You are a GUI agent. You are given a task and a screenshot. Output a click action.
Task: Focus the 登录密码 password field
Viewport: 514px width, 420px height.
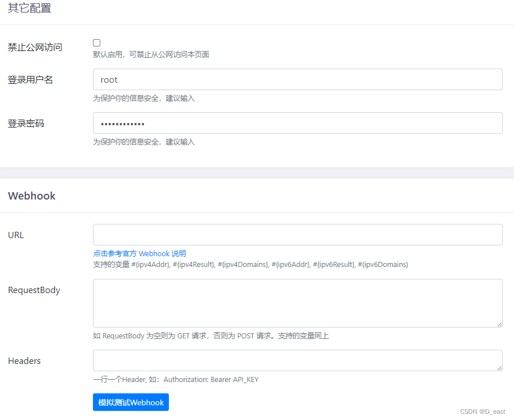coord(298,123)
